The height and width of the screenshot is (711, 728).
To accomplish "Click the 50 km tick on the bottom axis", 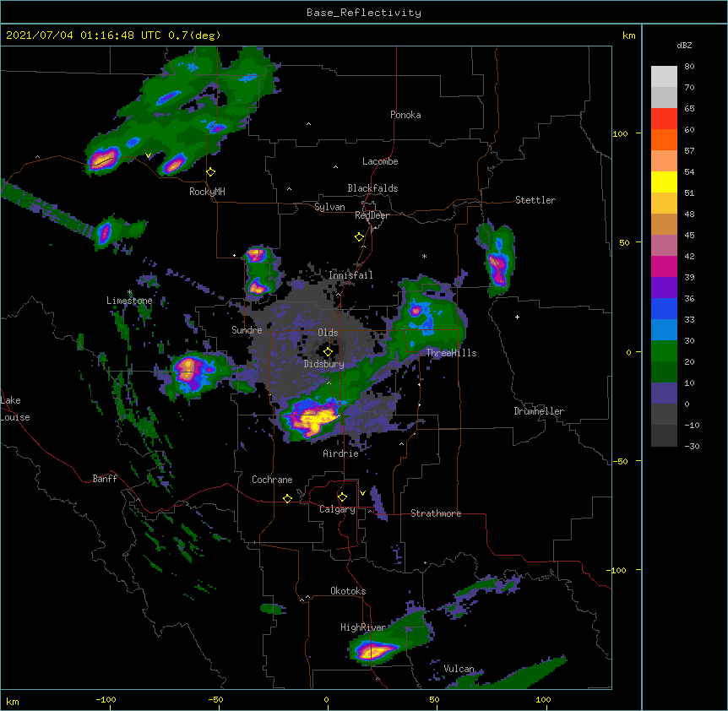I will [x=434, y=699].
